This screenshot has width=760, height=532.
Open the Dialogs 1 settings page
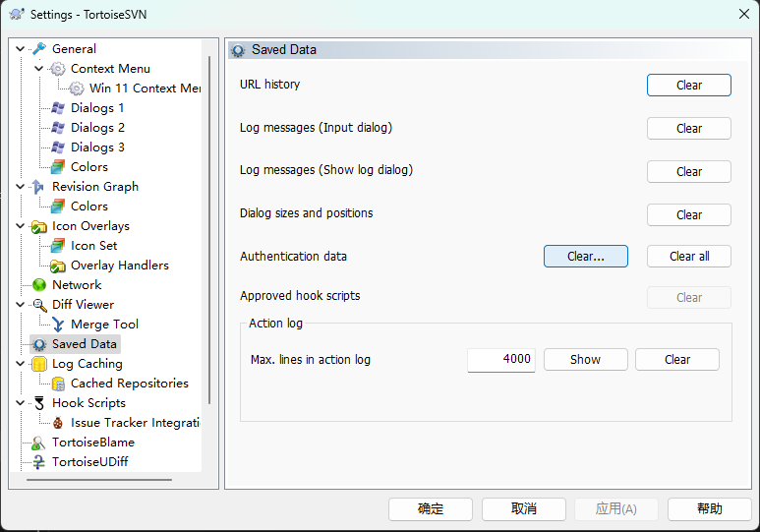point(97,107)
